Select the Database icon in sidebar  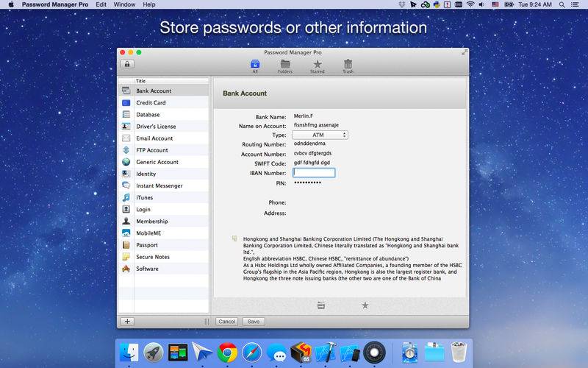pos(126,115)
